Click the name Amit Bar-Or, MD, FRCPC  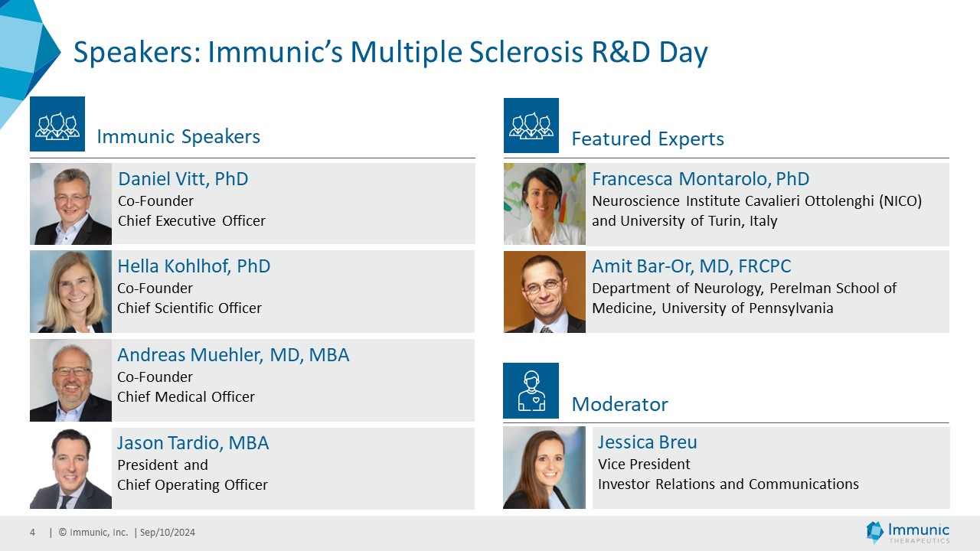click(x=691, y=266)
